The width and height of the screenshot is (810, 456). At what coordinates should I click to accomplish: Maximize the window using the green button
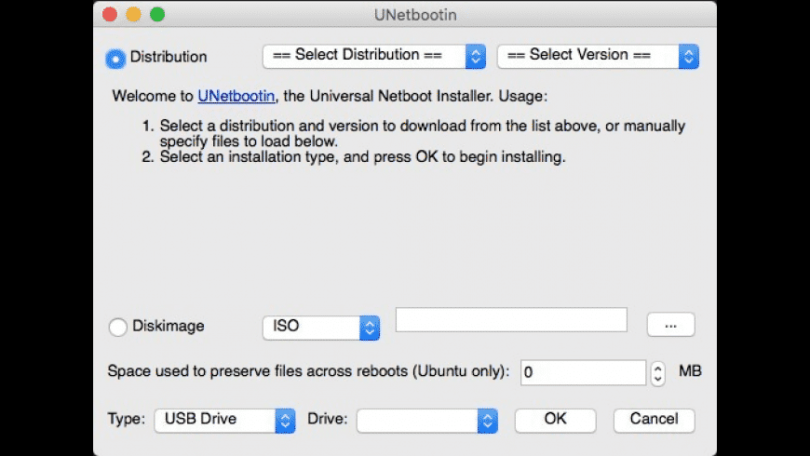(157, 14)
